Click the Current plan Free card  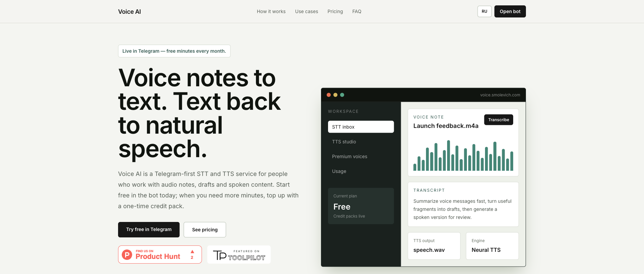(x=361, y=206)
